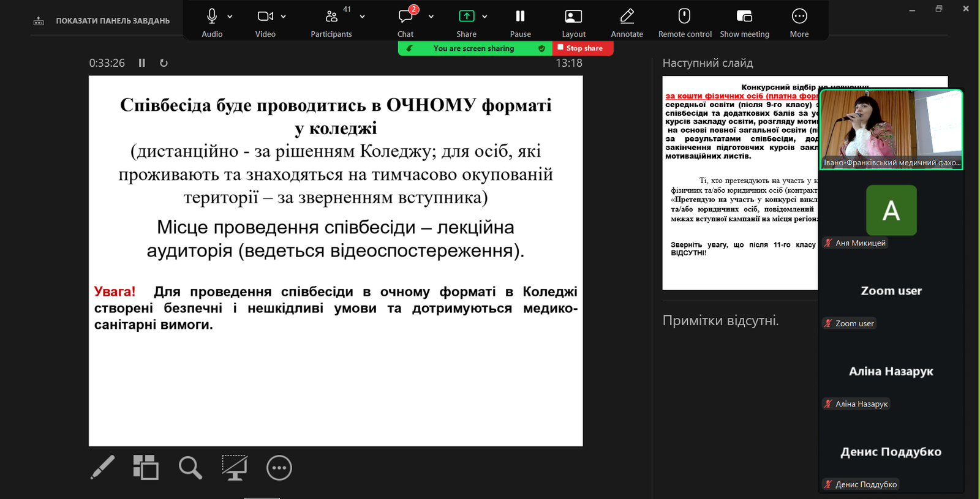Image resolution: width=980 pixels, height=499 pixels.
Task: Click the green Share screen icon
Action: (466, 17)
